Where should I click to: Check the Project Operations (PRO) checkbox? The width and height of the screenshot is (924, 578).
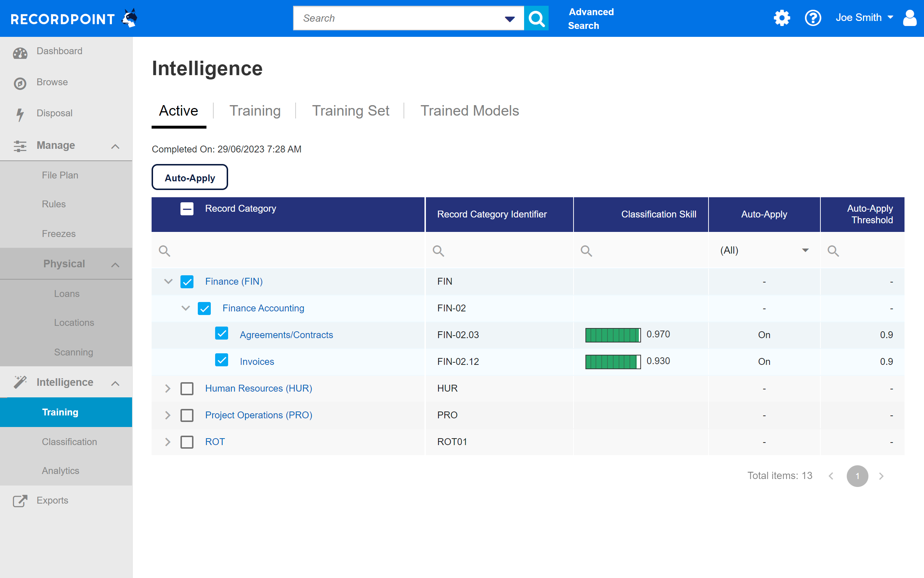click(187, 415)
